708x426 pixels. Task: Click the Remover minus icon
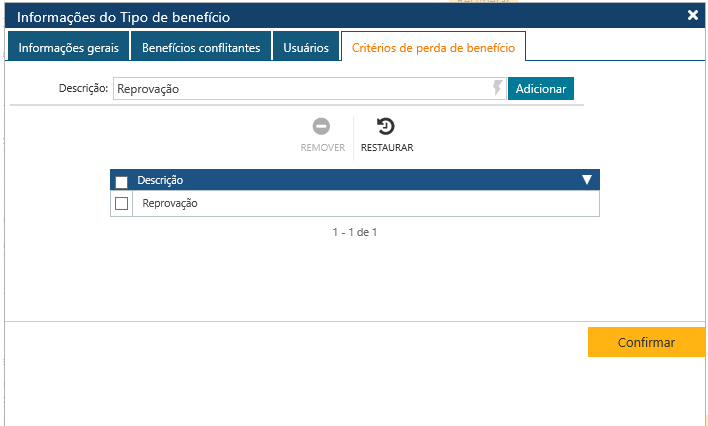[322, 127]
